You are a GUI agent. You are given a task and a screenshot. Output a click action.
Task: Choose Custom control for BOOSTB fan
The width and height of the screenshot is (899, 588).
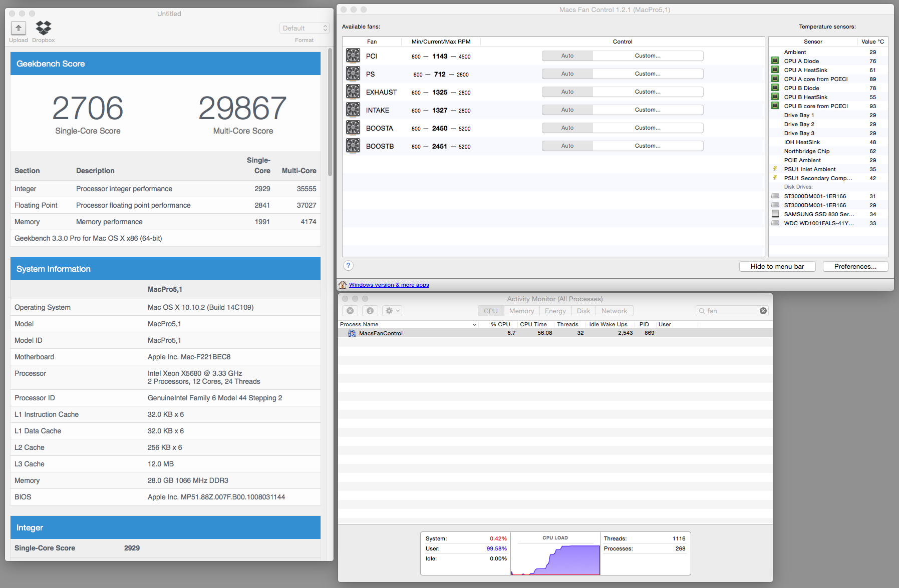point(648,146)
